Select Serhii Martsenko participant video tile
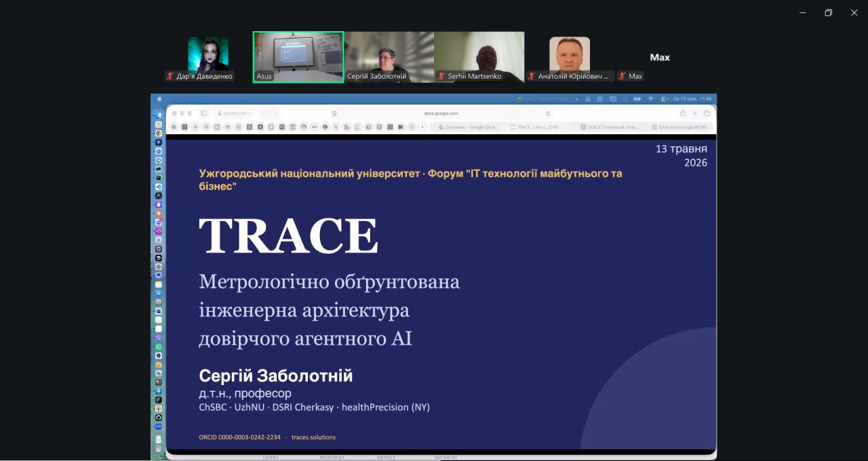The height and width of the screenshot is (461, 868). (479, 58)
